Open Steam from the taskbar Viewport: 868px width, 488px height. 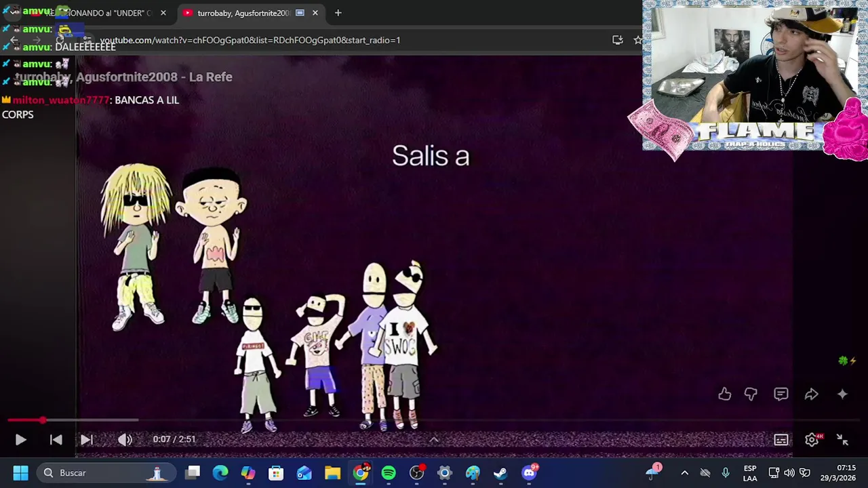[x=500, y=473]
